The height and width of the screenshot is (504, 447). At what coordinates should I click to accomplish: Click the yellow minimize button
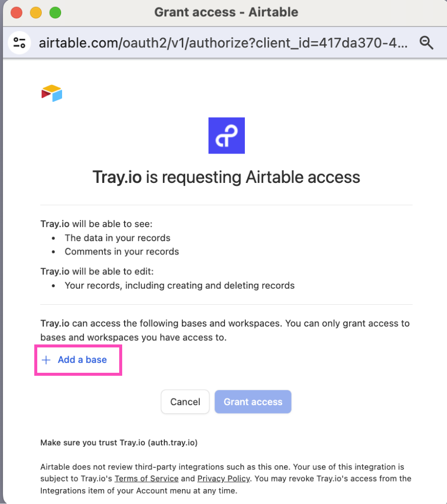point(35,12)
